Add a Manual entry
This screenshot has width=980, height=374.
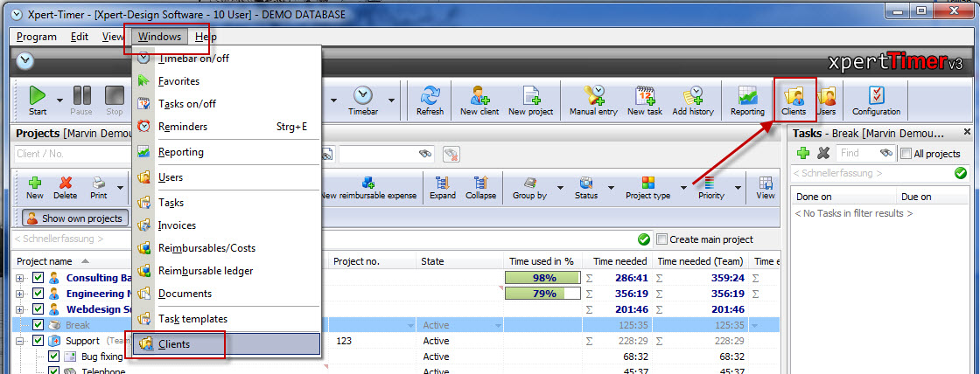coord(593,100)
